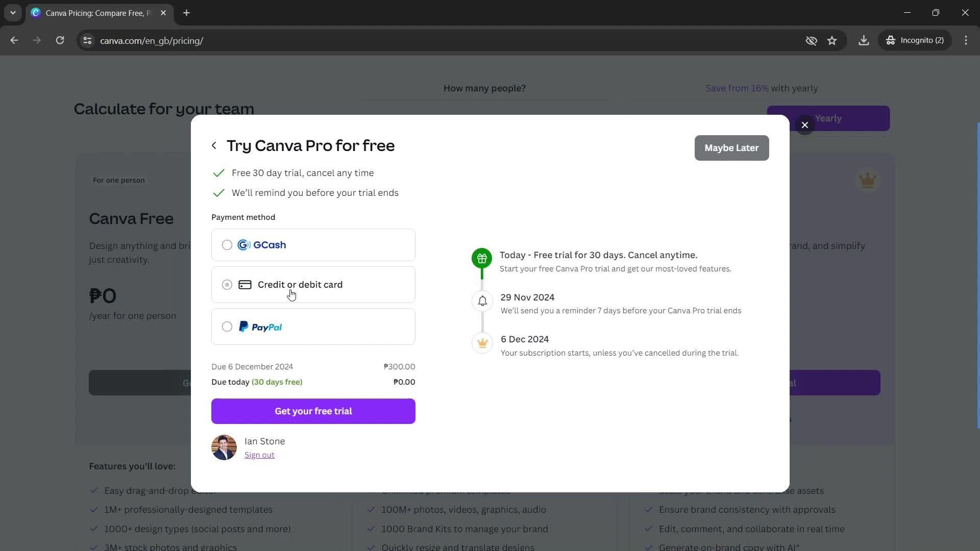This screenshot has height=551, width=980.
Task: Select GCash as payment method
Action: (228, 245)
